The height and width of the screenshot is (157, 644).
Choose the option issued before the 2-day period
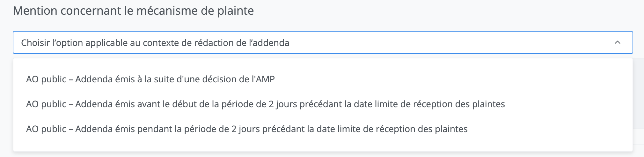265,104
